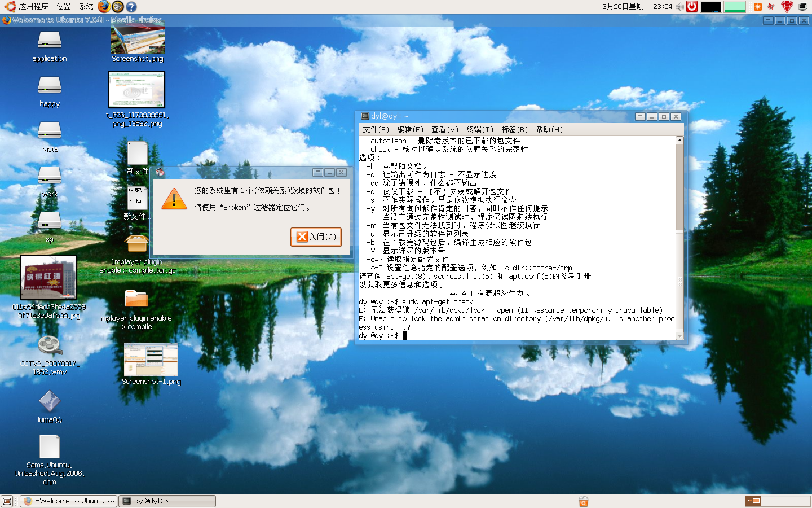
Task: Open the 系统 system menu
Action: point(86,7)
